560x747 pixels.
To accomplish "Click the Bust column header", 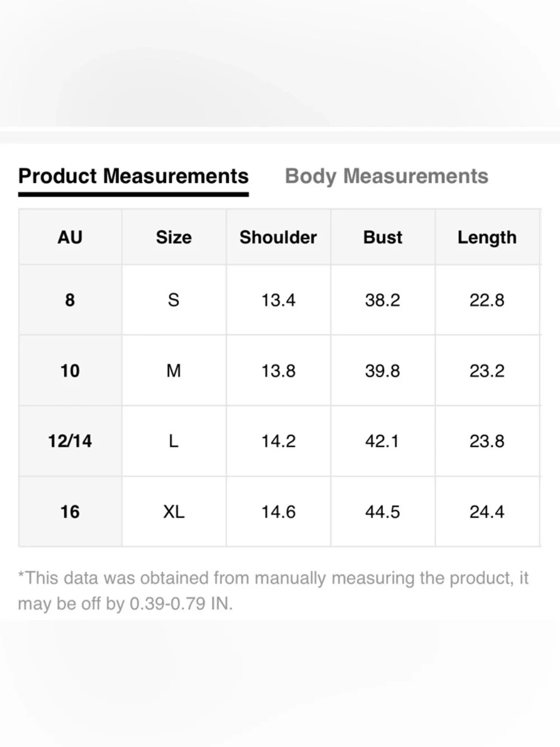I will pyautogui.click(x=382, y=237).
